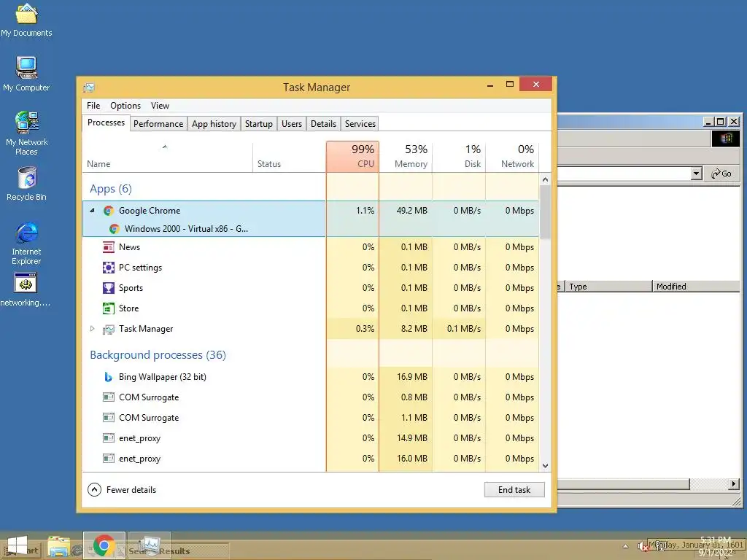Switch to the Users tab

click(x=292, y=124)
